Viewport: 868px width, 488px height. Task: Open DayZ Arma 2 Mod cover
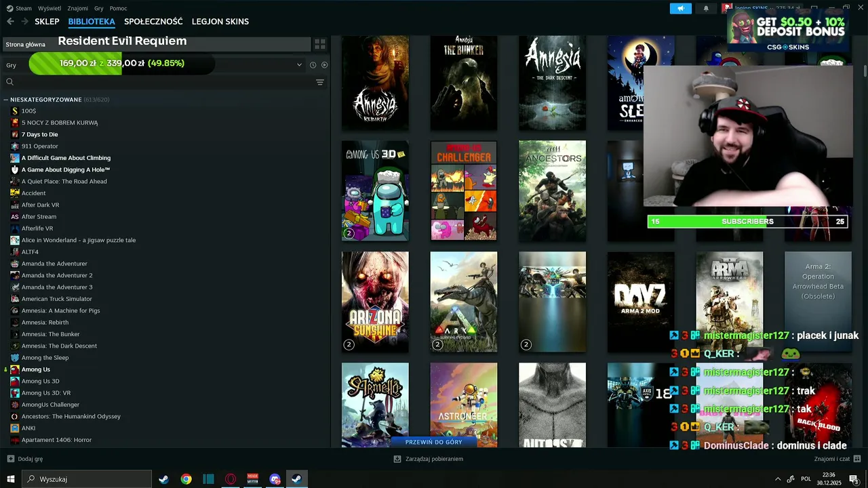click(x=641, y=302)
